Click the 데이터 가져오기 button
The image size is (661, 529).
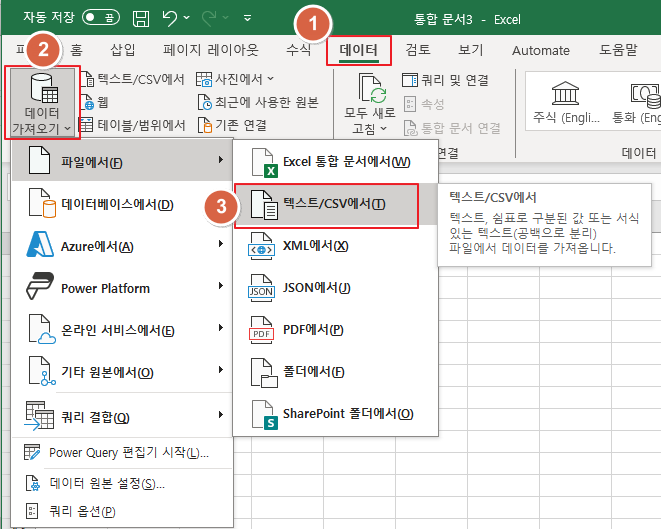pos(42,102)
